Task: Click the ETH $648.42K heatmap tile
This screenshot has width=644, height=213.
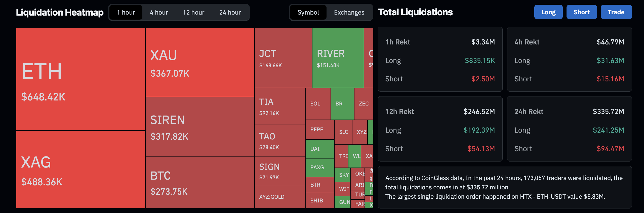Action: click(x=80, y=79)
